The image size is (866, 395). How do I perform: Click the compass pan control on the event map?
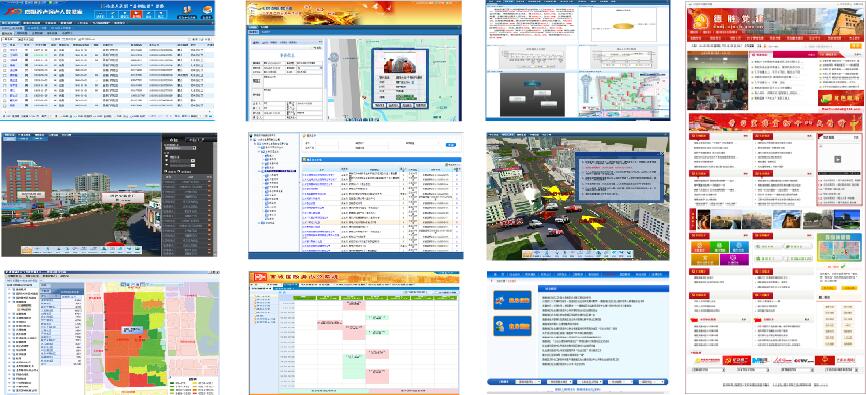(x=334, y=57)
